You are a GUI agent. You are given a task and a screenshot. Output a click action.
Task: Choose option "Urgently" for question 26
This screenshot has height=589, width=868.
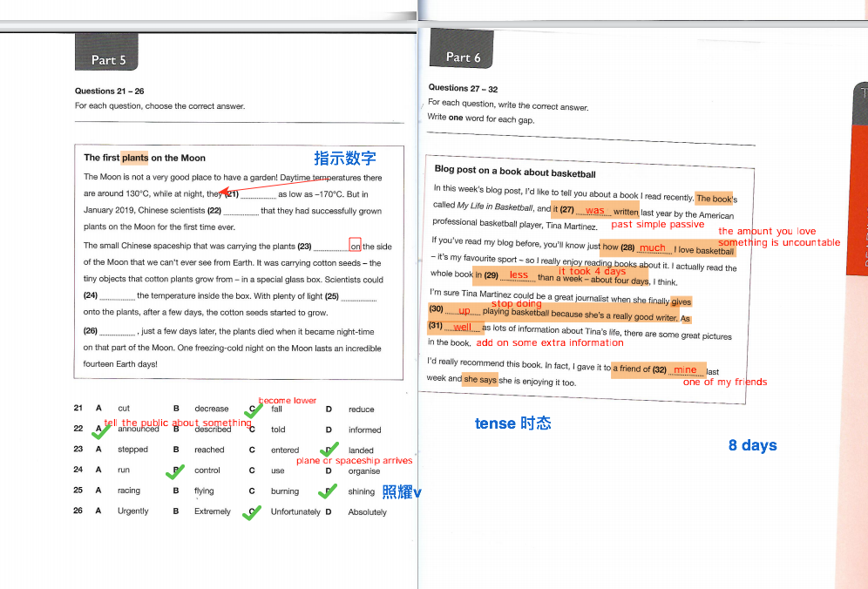pyautogui.click(x=132, y=511)
